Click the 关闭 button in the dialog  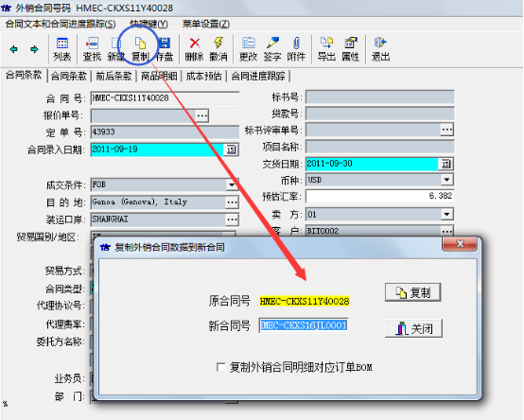coord(413,328)
